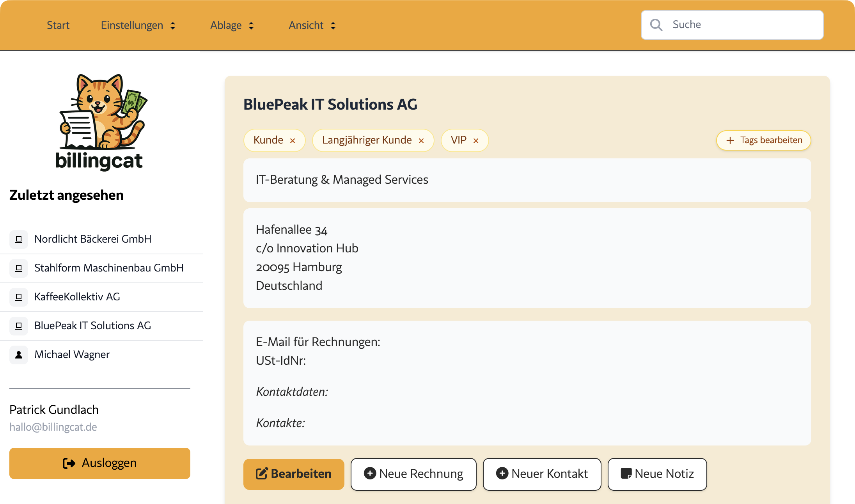Open BluePeak IT Solutions AG recent entry
The height and width of the screenshot is (504, 855).
(92, 326)
